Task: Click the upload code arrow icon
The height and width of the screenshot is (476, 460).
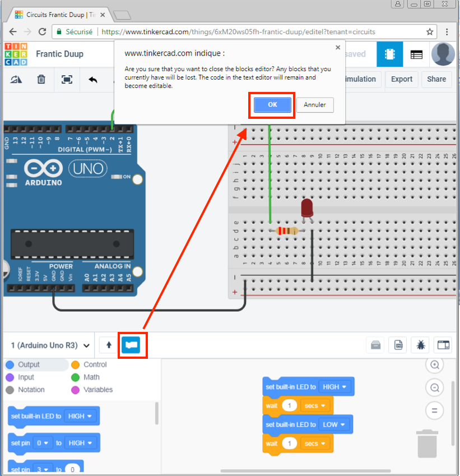Action: (x=109, y=345)
